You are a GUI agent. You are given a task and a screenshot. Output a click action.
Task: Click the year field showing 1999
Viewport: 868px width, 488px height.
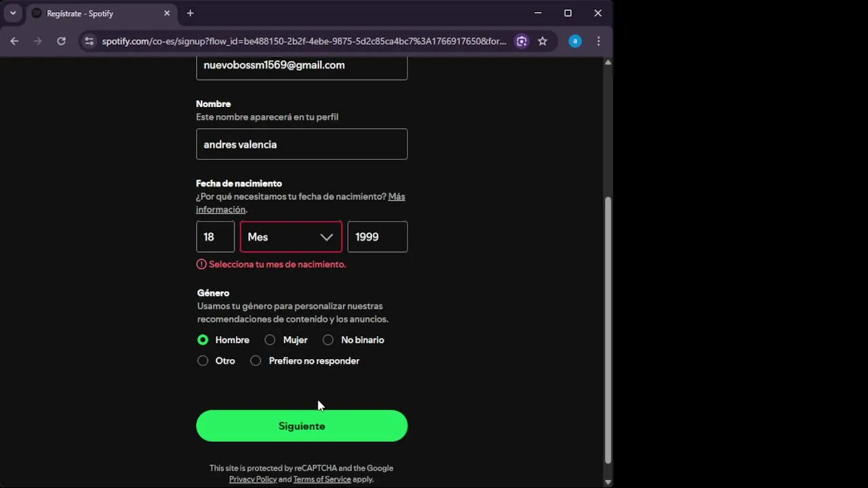[x=378, y=237]
